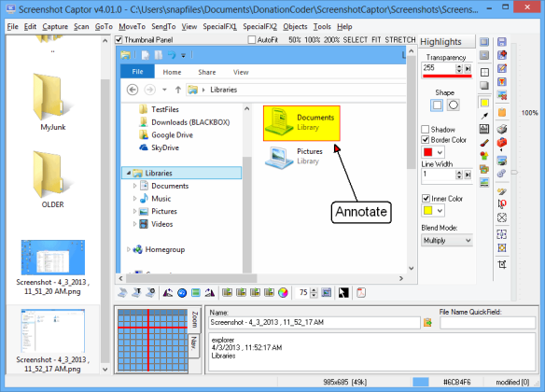Open the Blend Mode Multiply dropdown

click(x=447, y=241)
